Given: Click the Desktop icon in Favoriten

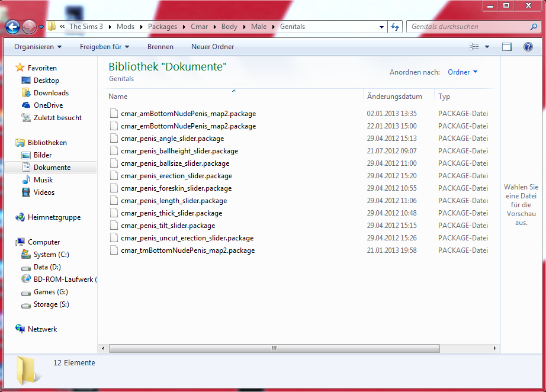Looking at the screenshot, I should tap(26, 81).
